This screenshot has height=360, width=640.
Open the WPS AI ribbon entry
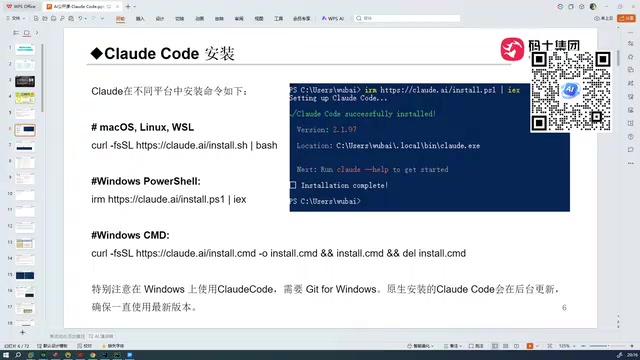[333, 18]
